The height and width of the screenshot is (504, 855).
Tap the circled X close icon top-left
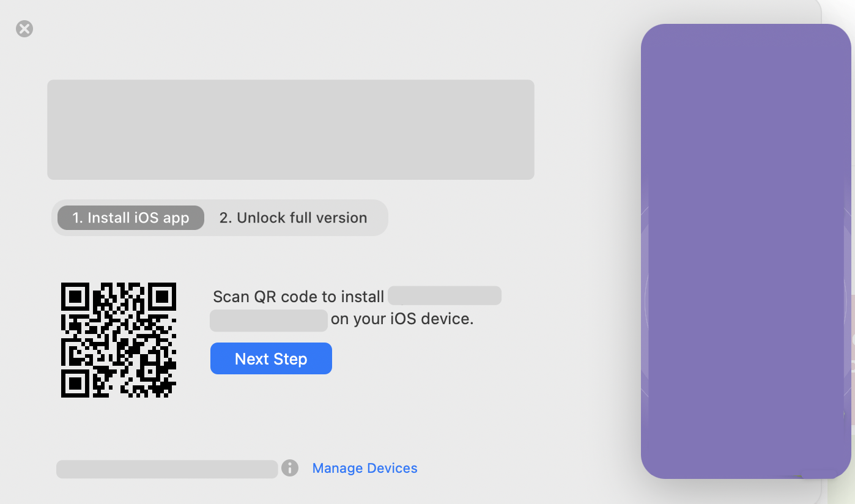pos(23,29)
